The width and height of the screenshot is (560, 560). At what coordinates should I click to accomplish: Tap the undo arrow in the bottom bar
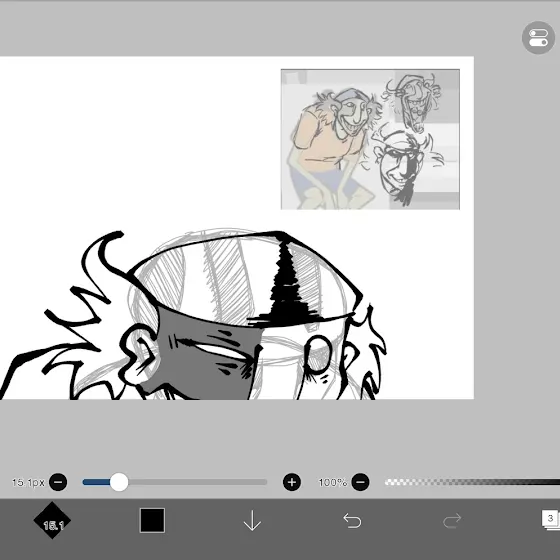coord(352,520)
